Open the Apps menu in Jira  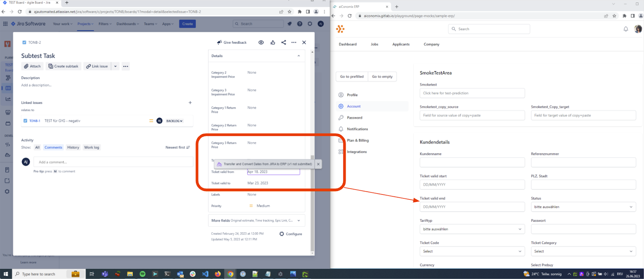tap(167, 24)
